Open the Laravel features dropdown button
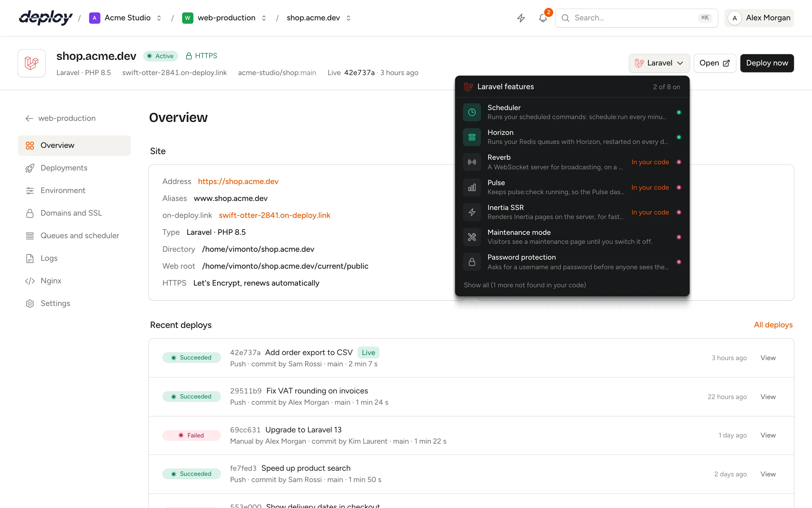 659,63
